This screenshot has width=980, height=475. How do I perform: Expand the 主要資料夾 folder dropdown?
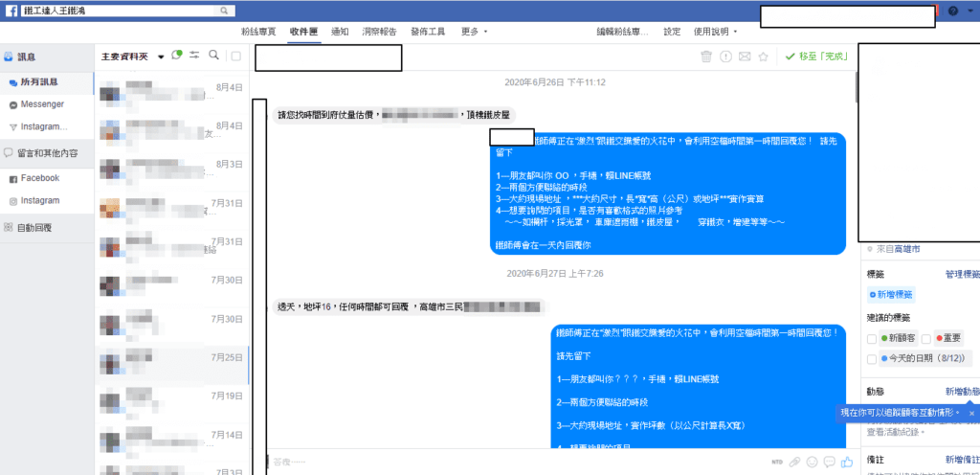(161, 57)
